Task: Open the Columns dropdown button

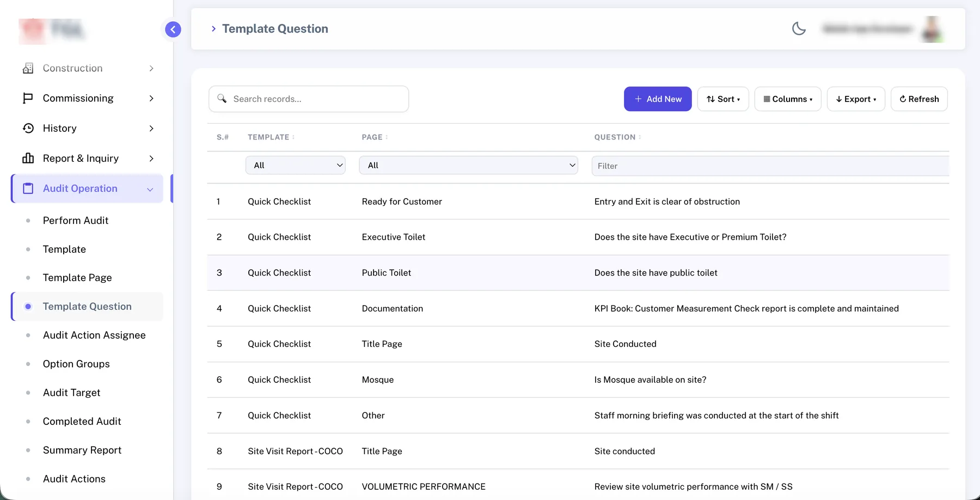Action: click(788, 99)
